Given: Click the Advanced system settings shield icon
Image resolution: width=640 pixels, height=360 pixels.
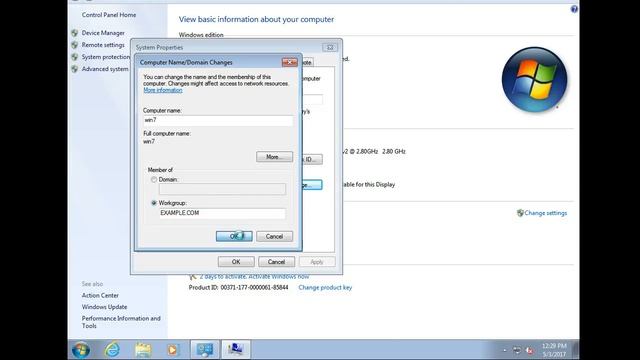Looking at the screenshot, I should tap(75, 69).
